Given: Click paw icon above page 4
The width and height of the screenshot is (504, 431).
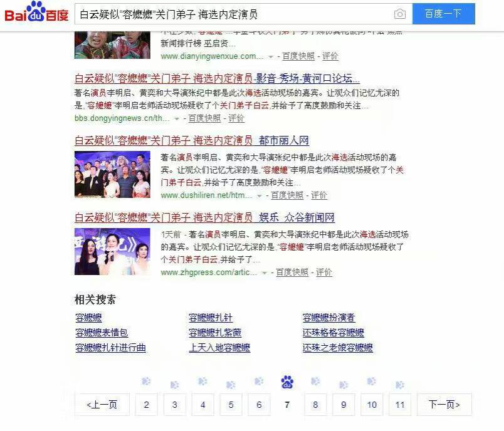Looking at the screenshot, I should 203,382.
